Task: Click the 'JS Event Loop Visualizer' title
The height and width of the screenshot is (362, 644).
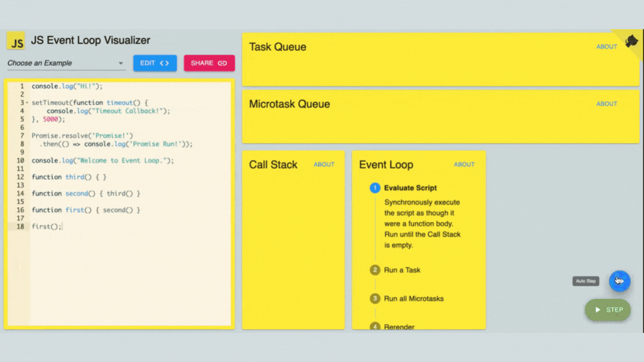Action: (91, 40)
